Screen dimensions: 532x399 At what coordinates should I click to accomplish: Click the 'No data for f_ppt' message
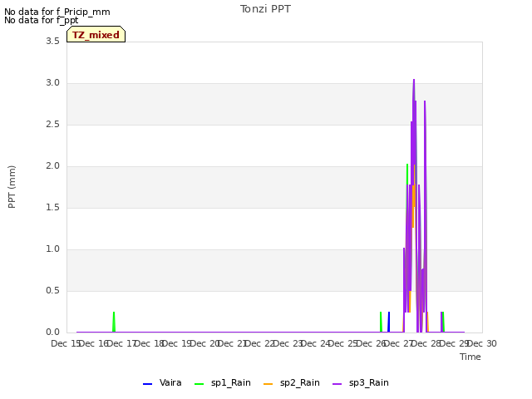point(41,20)
